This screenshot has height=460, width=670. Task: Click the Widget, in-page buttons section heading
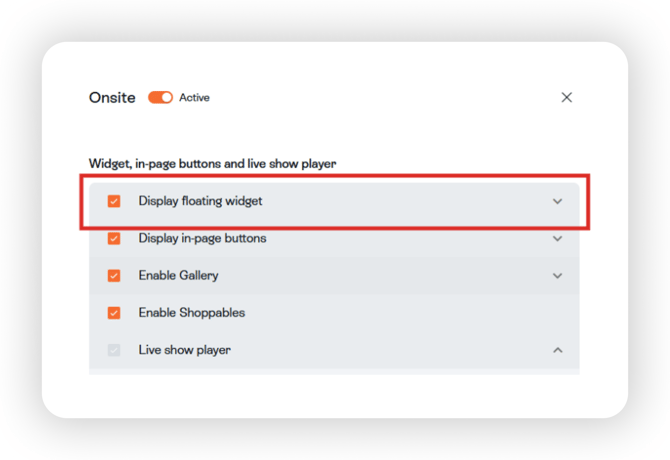(x=226, y=163)
